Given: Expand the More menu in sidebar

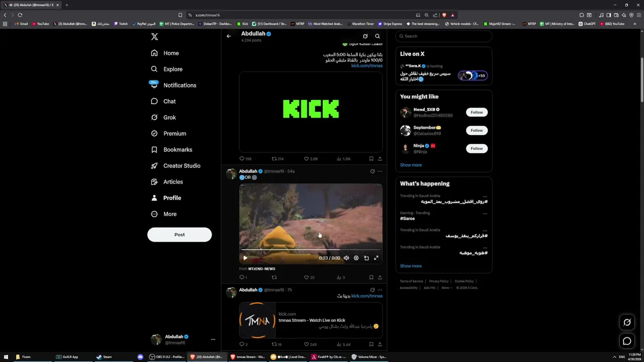Looking at the screenshot, I should pos(163,214).
